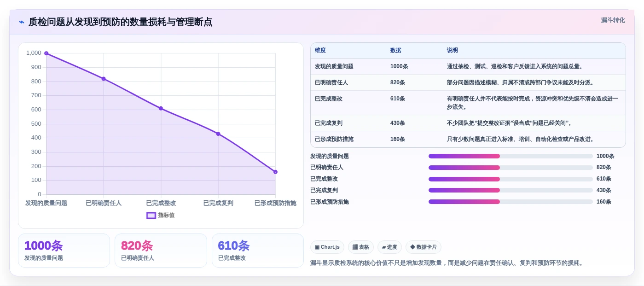This screenshot has height=286, width=644.
Task: Click table value 430条
Action: click(x=398, y=123)
